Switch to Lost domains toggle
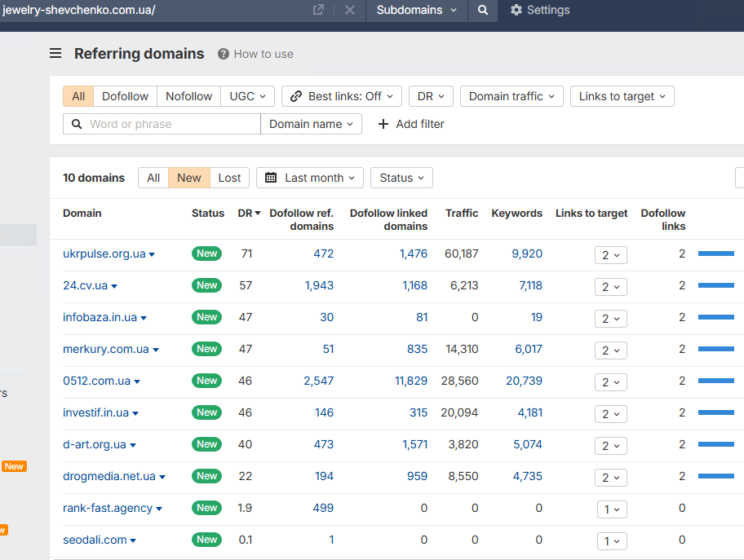744x560 pixels. point(230,178)
